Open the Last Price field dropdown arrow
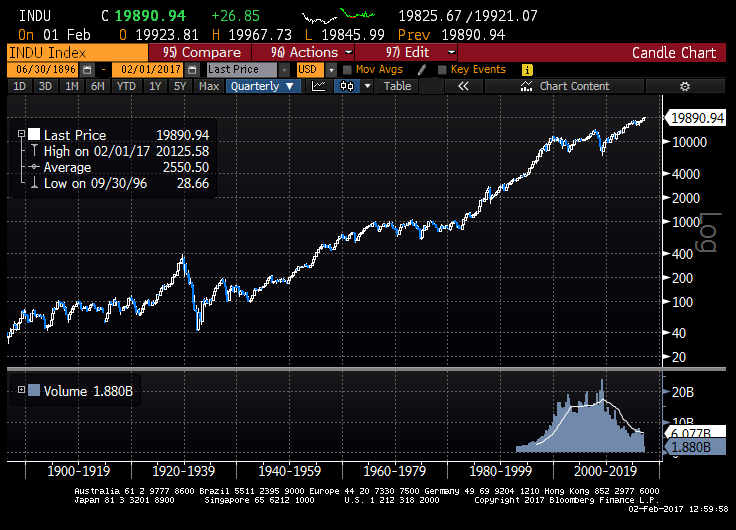Viewport: 736px width, 530px height. click(x=284, y=70)
